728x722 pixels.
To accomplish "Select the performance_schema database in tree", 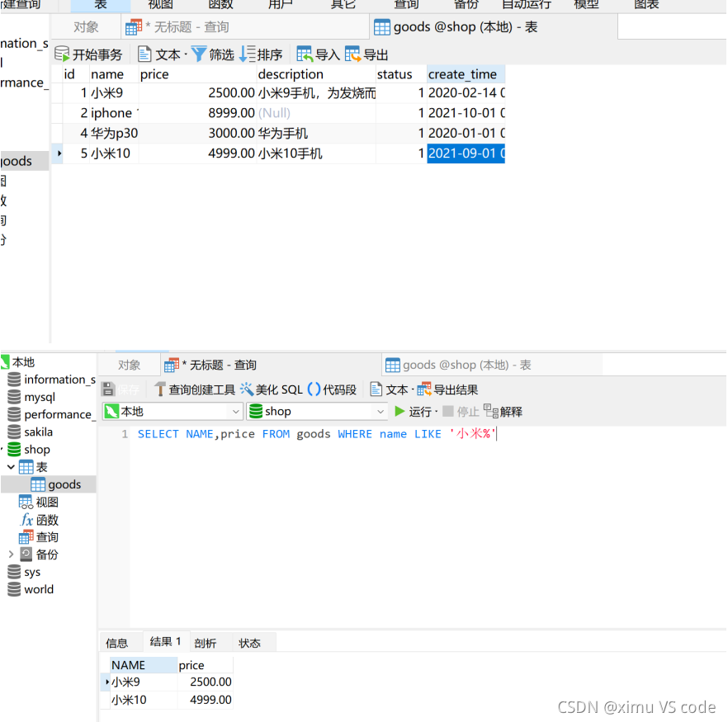I will (x=51, y=414).
